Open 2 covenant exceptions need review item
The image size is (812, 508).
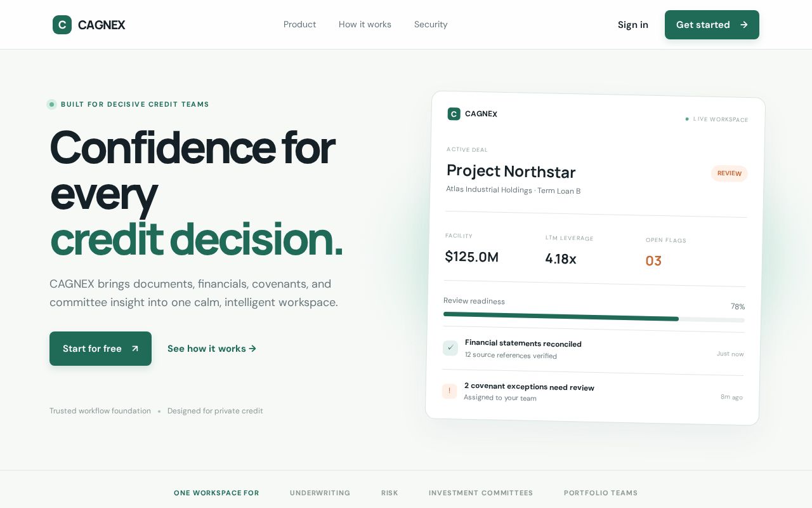pyautogui.click(x=592, y=392)
